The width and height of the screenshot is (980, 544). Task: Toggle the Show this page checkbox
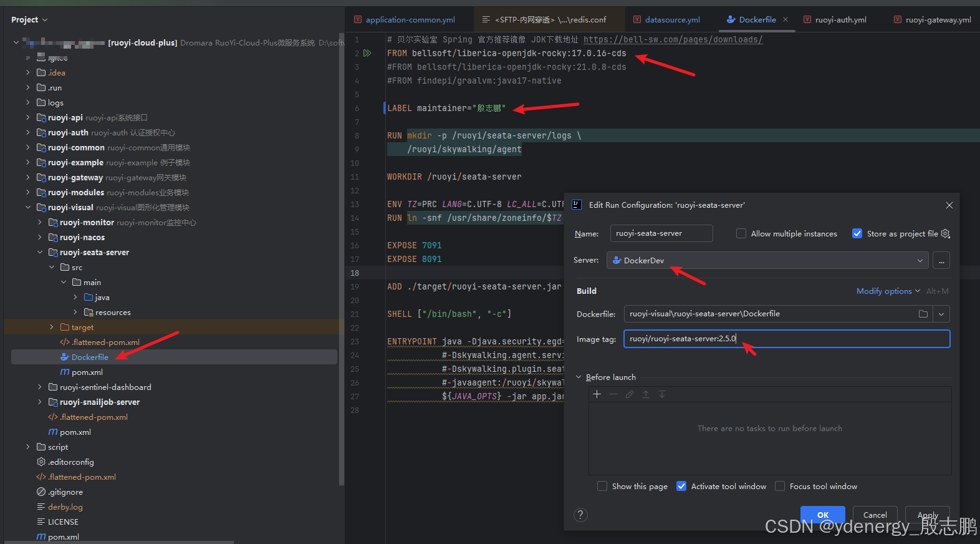point(602,486)
